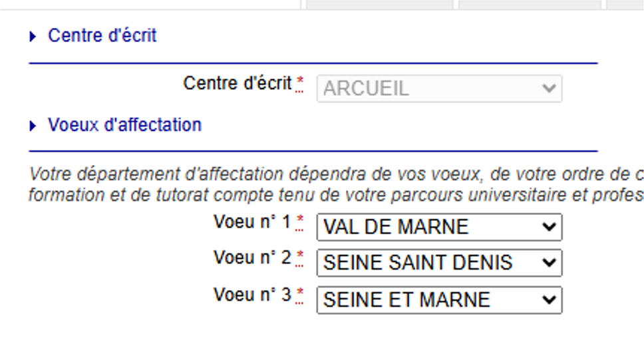
Task: Select the Voeux d'affectation section heading
Action: point(124,124)
